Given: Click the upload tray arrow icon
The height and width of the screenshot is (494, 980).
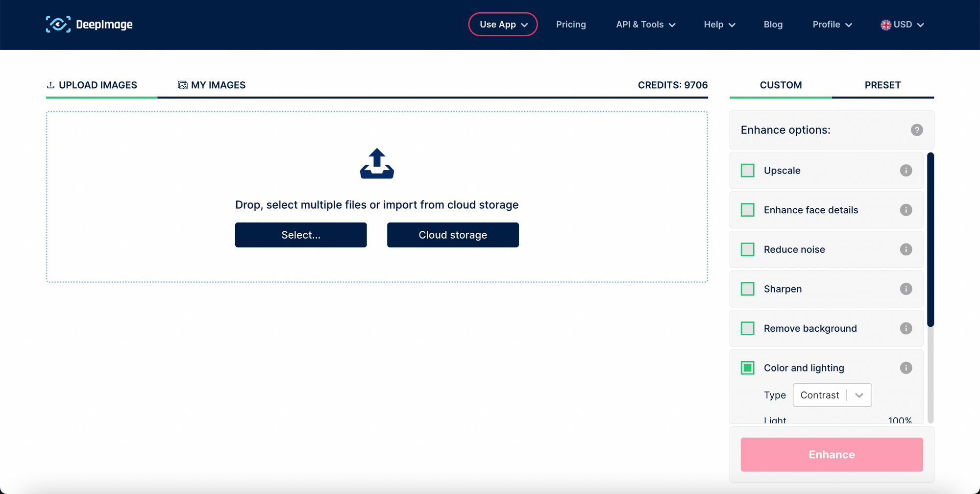Looking at the screenshot, I should coord(377,164).
